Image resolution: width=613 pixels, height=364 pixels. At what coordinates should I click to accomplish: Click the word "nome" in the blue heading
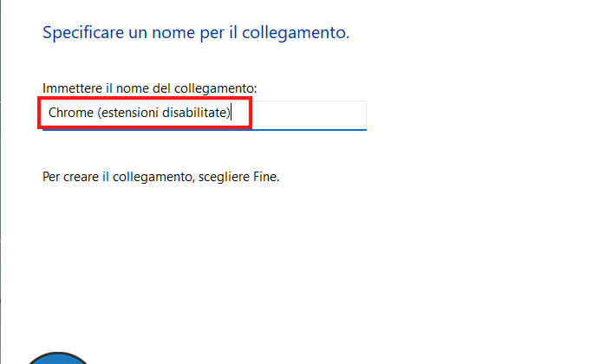point(170,34)
